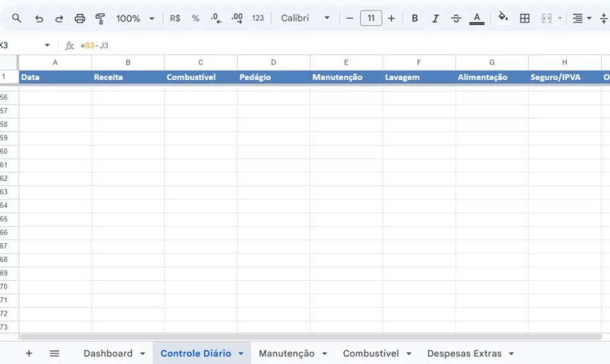
Task: Redo the last undone action
Action: coord(59,18)
